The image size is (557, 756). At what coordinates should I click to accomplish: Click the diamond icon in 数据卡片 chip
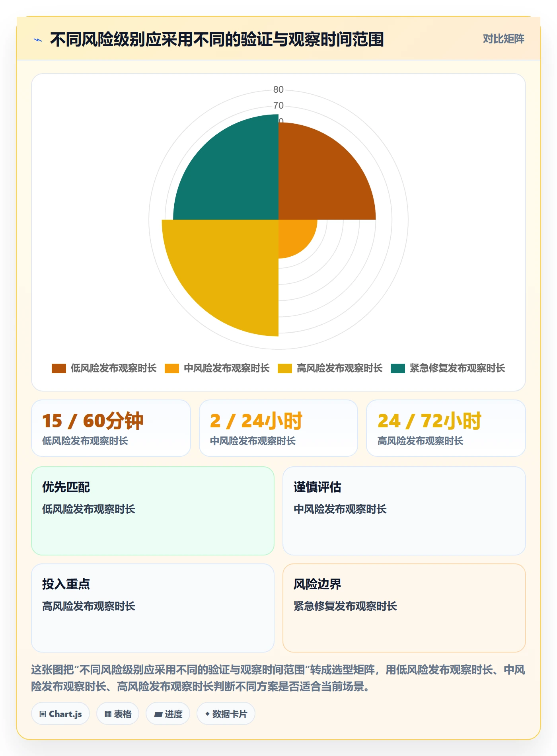(x=207, y=714)
